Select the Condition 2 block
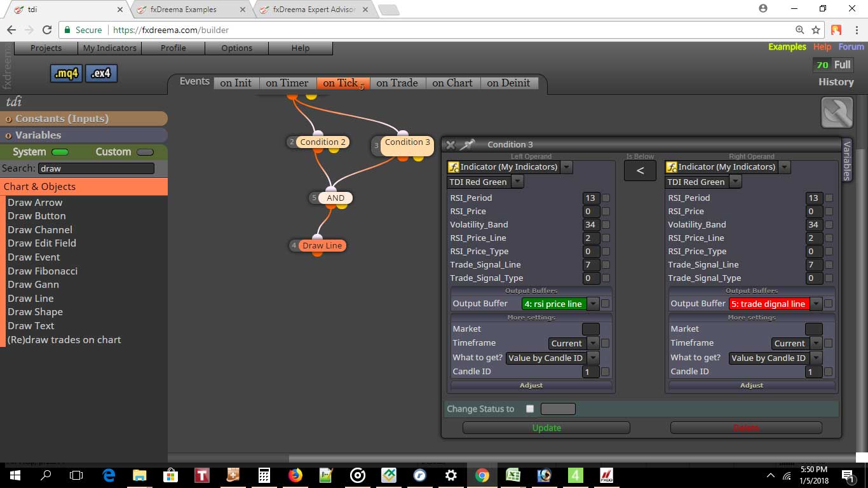 tap(323, 142)
